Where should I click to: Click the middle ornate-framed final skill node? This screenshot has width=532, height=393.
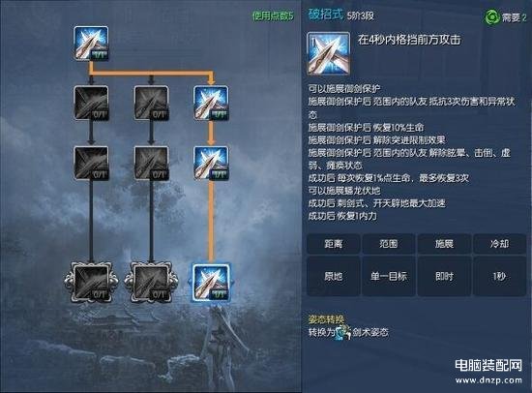151,283
